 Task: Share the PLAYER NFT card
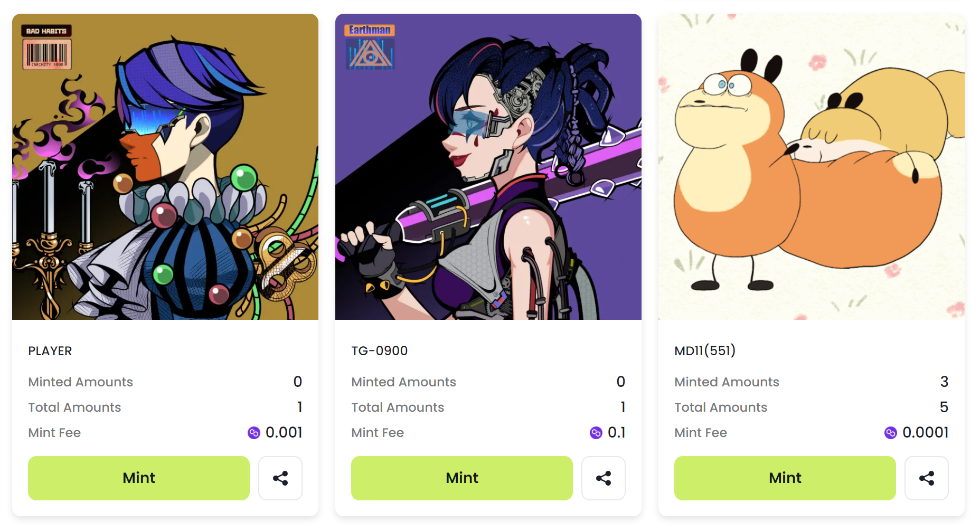point(280,478)
